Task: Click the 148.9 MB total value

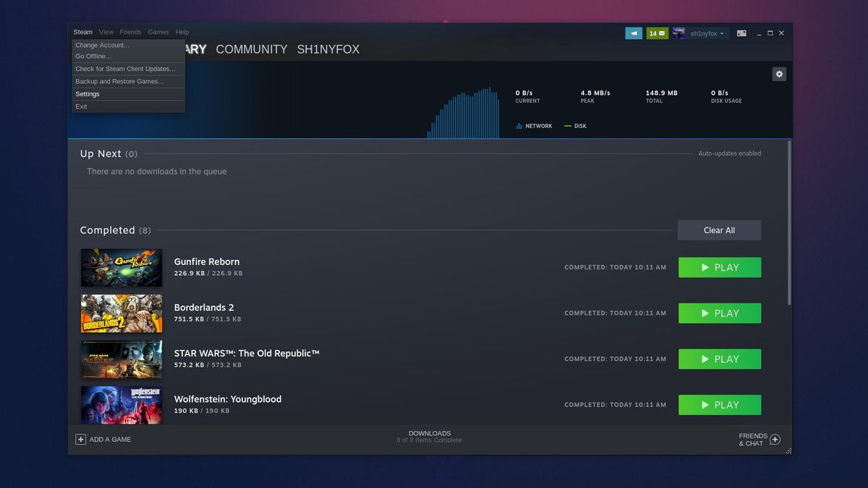Action: click(x=662, y=93)
